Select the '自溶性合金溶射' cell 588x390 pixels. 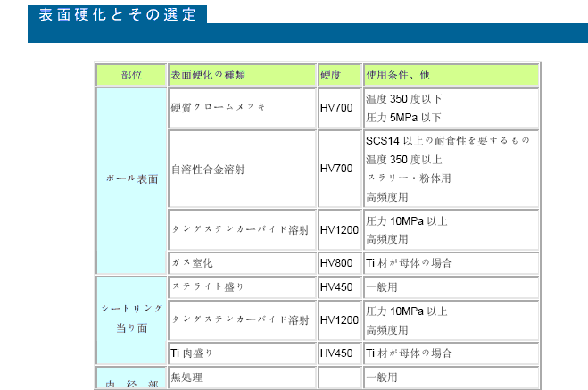[x=243, y=169]
